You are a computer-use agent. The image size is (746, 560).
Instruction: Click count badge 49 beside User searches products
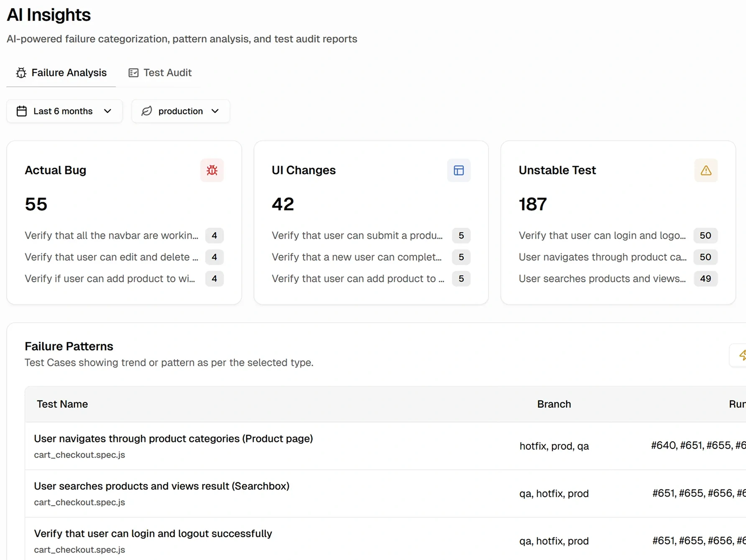pyautogui.click(x=705, y=279)
